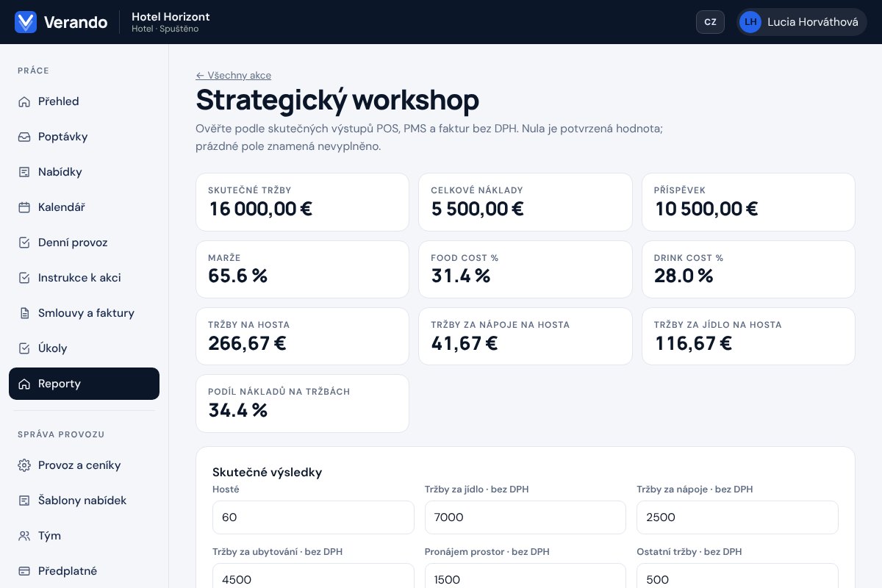The width and height of the screenshot is (882, 588).
Task: Click the Strategický workshop page title
Action: pos(337,100)
